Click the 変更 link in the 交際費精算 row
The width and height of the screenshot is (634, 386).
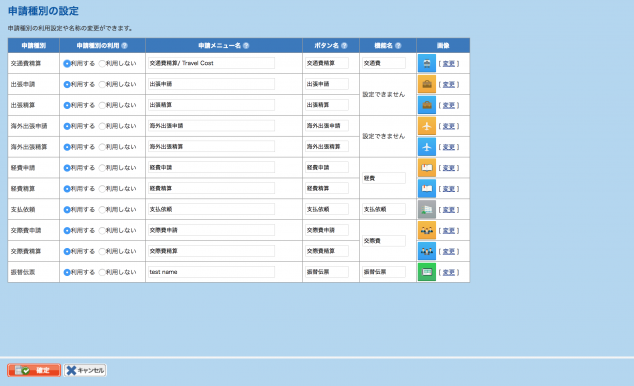[x=448, y=252]
